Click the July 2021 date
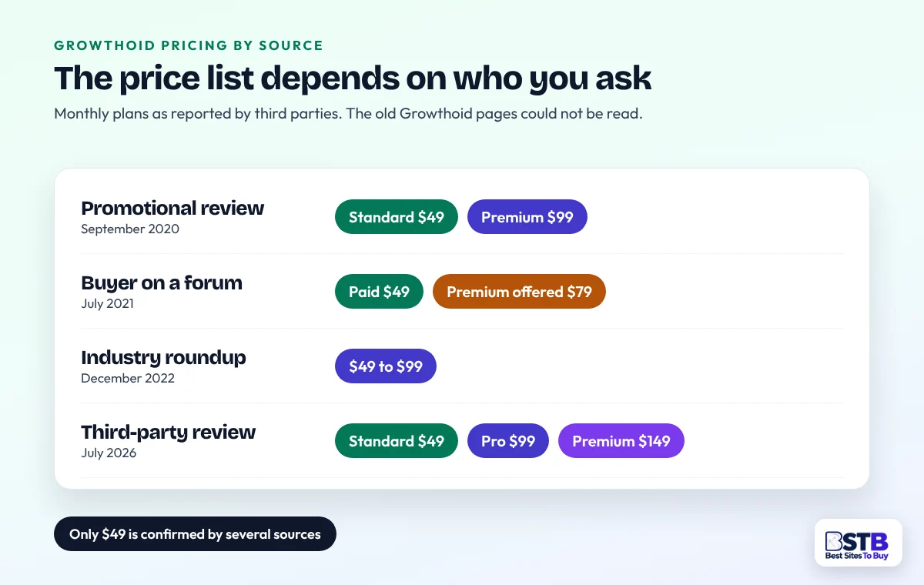This screenshot has height=585, width=924. pyautogui.click(x=107, y=303)
